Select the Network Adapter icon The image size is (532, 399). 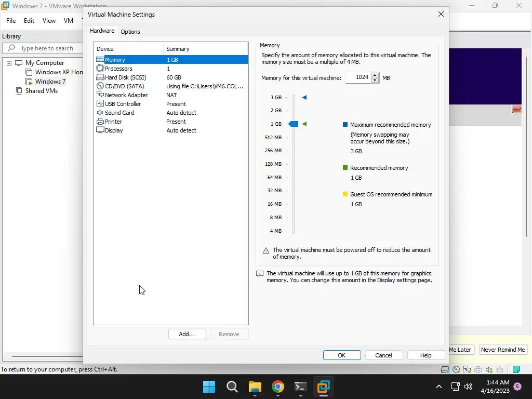pos(100,95)
